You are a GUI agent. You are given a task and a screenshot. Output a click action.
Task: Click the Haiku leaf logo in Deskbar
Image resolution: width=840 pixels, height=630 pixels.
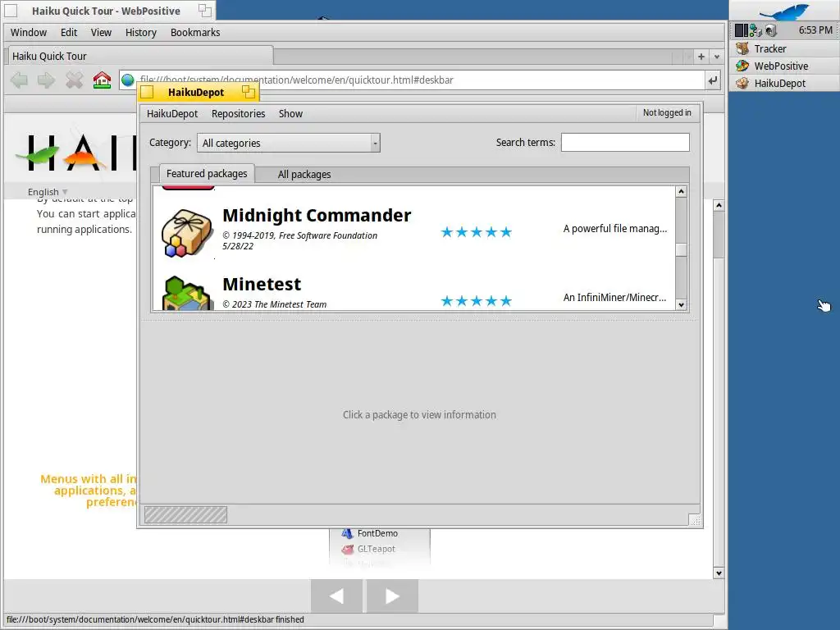(783, 11)
